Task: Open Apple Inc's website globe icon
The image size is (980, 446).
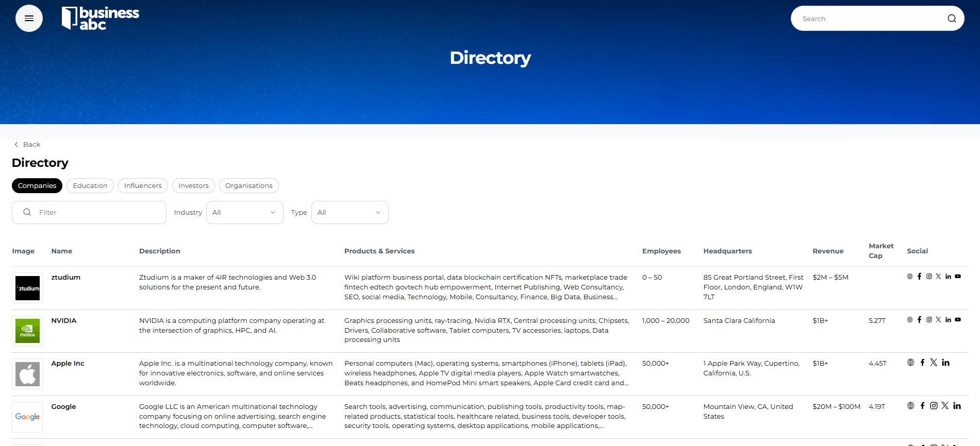Action: (911, 363)
